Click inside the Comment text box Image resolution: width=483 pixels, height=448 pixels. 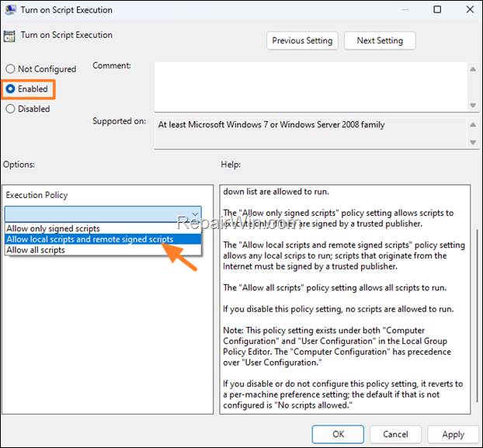coord(311,87)
